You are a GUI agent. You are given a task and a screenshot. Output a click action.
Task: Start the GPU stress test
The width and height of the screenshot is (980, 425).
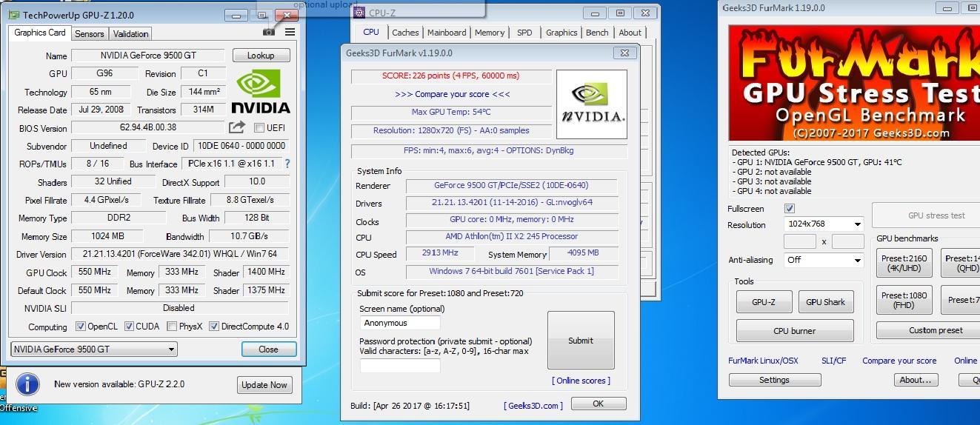click(926, 215)
